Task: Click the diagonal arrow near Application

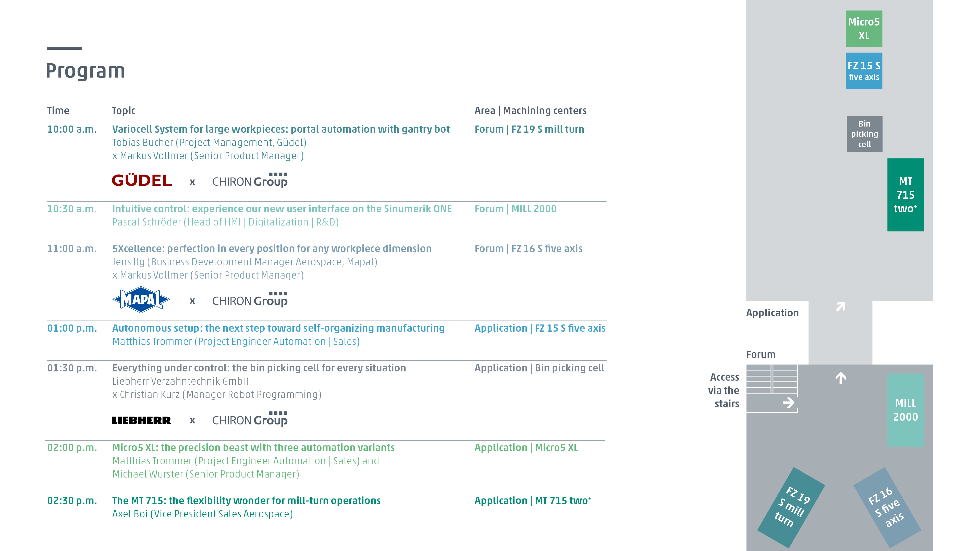Action: [x=840, y=306]
